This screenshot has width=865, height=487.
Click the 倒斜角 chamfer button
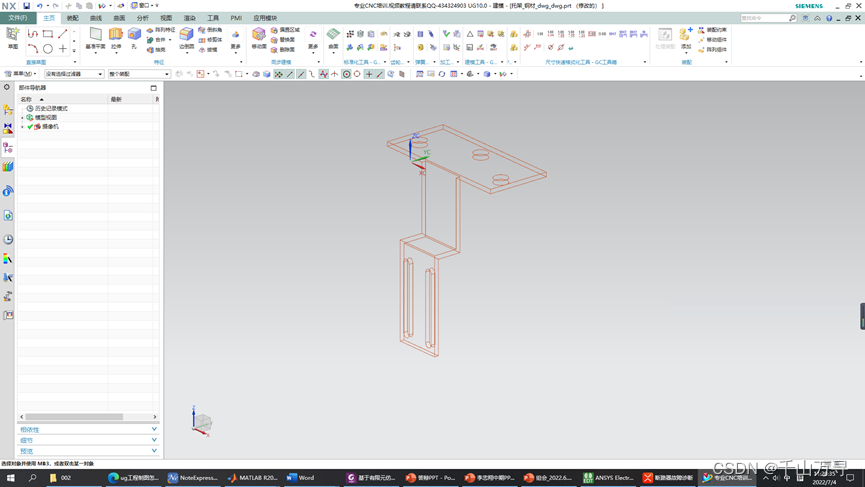210,30
